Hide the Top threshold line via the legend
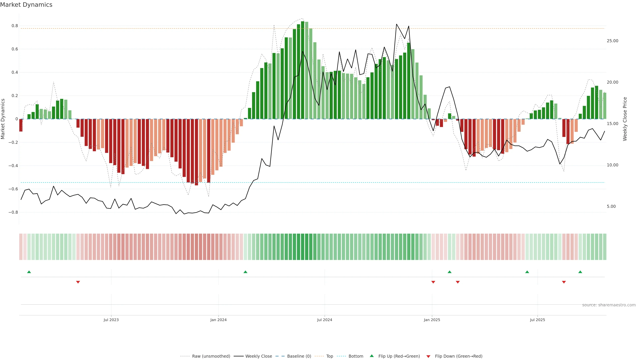 click(x=330, y=356)
